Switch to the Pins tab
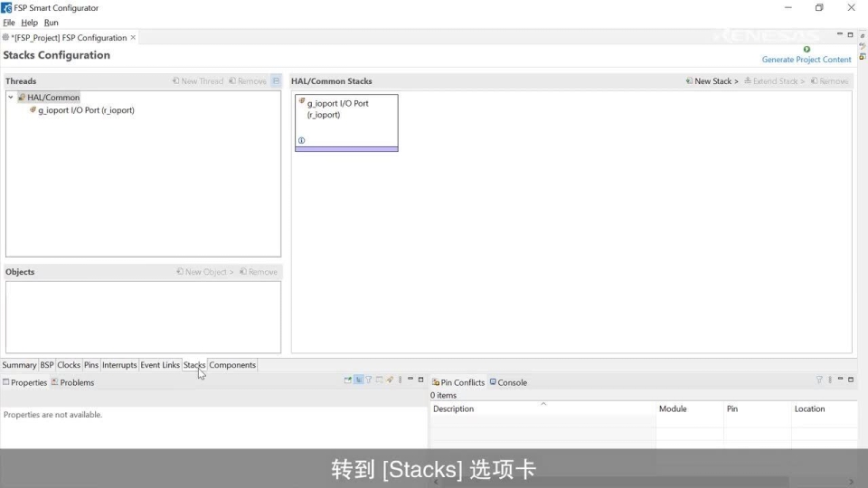The height and width of the screenshot is (488, 868). 91,365
